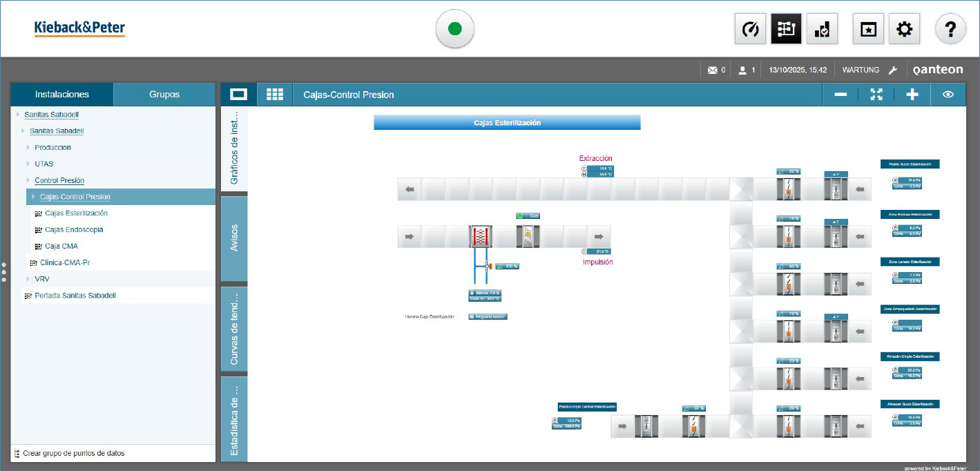The height and width of the screenshot is (471, 980).
Task: Click the help question mark button
Action: [x=950, y=29]
